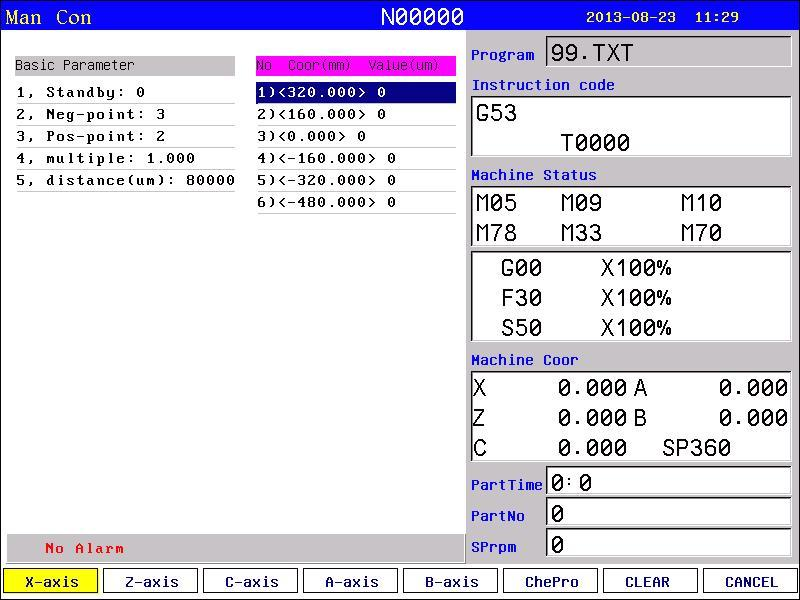The height and width of the screenshot is (600, 800).
Task: Select the B-axis softkey
Action: (x=451, y=581)
